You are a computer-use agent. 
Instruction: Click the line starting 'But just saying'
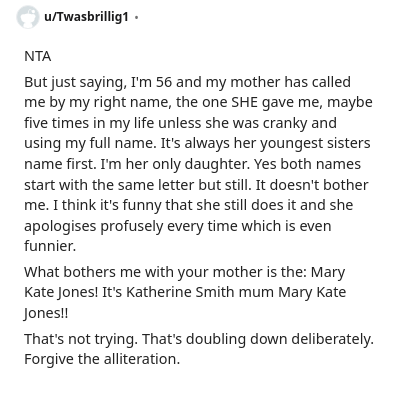point(187,82)
